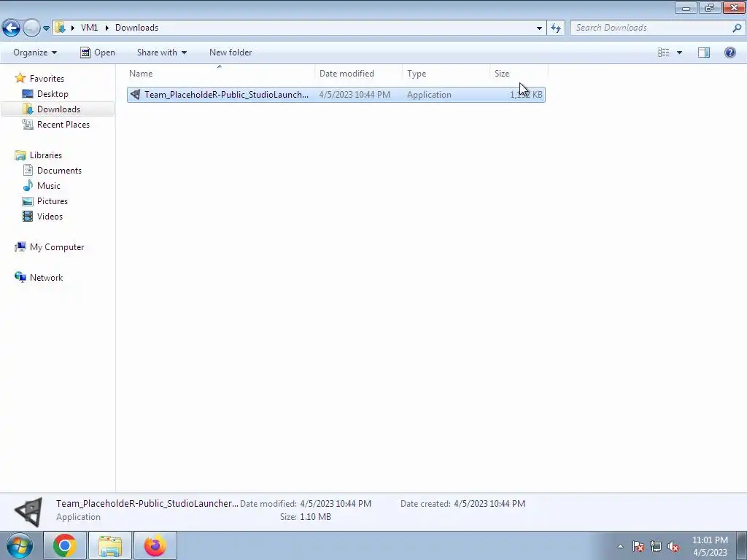Launch Google Chrome from the taskbar
This screenshot has height=560, width=747.
[x=65, y=545]
